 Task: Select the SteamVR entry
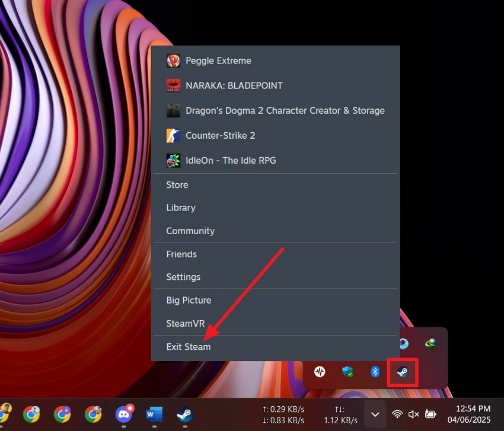tap(276, 323)
